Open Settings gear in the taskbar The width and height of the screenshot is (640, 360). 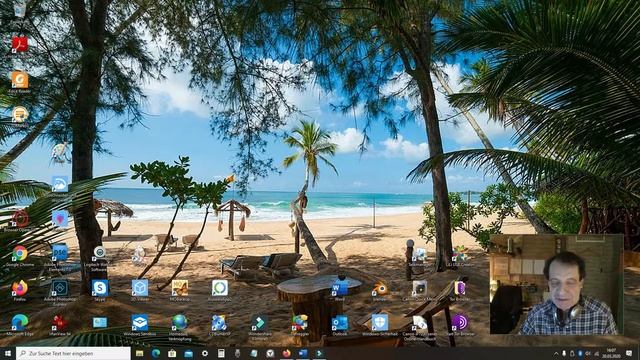205,353
